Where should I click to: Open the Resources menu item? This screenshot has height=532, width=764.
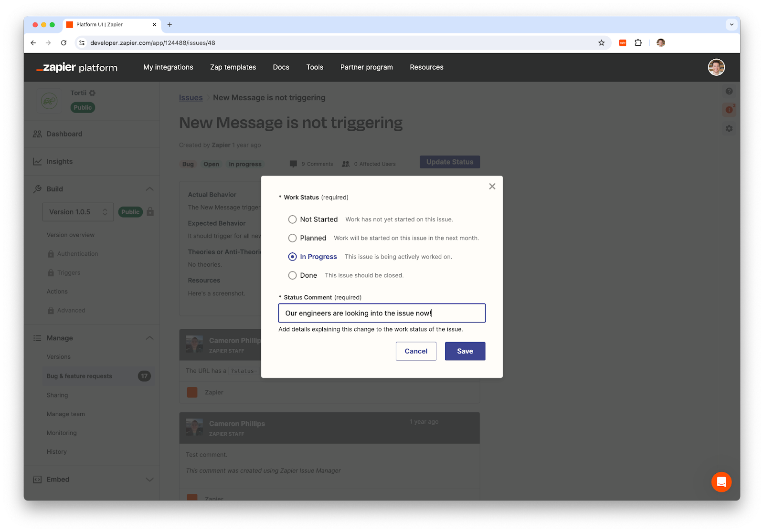426,67
